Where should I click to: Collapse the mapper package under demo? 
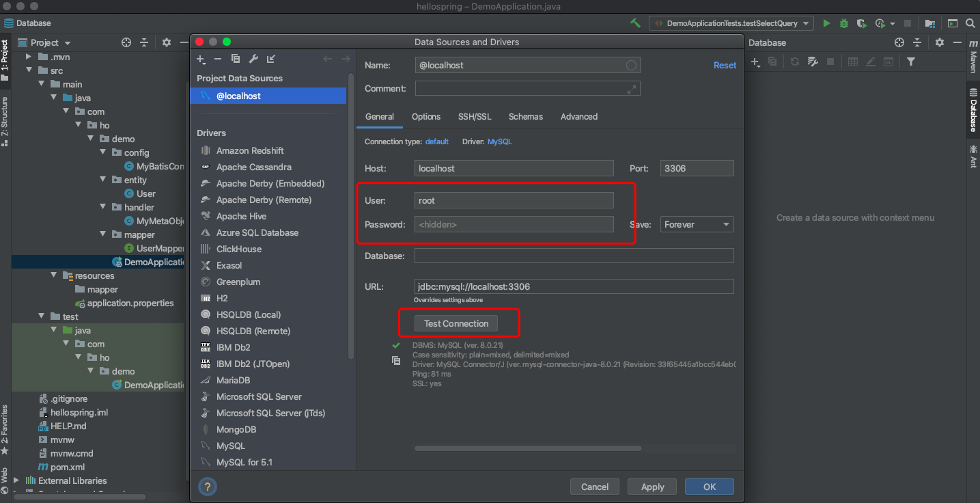pyautogui.click(x=102, y=234)
